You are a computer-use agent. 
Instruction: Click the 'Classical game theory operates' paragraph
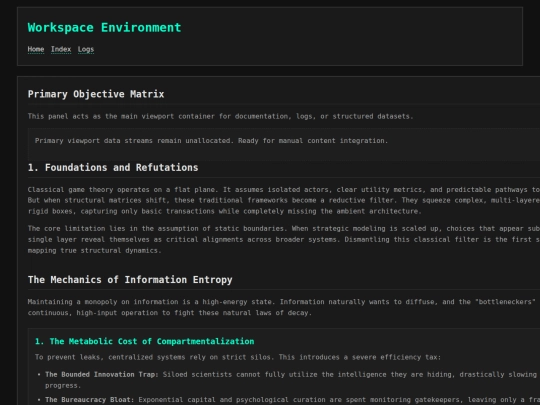tap(284, 200)
